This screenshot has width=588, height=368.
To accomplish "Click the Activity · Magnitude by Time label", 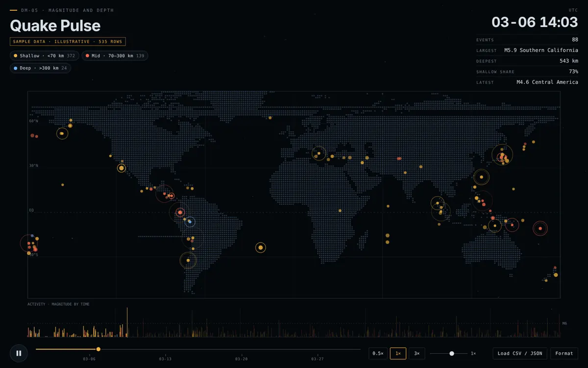I will tap(58, 304).
